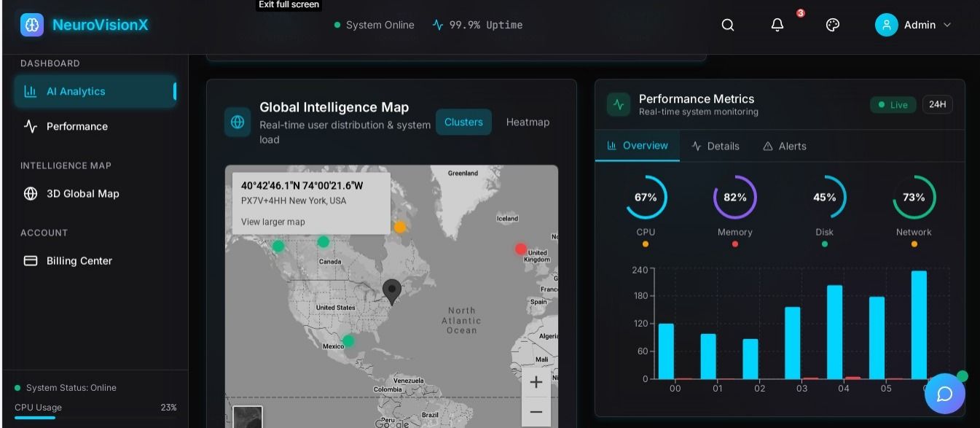Viewport: 980px width, 428px height.
Task: Click the NeuroVisionX brain logo icon
Action: click(x=32, y=25)
